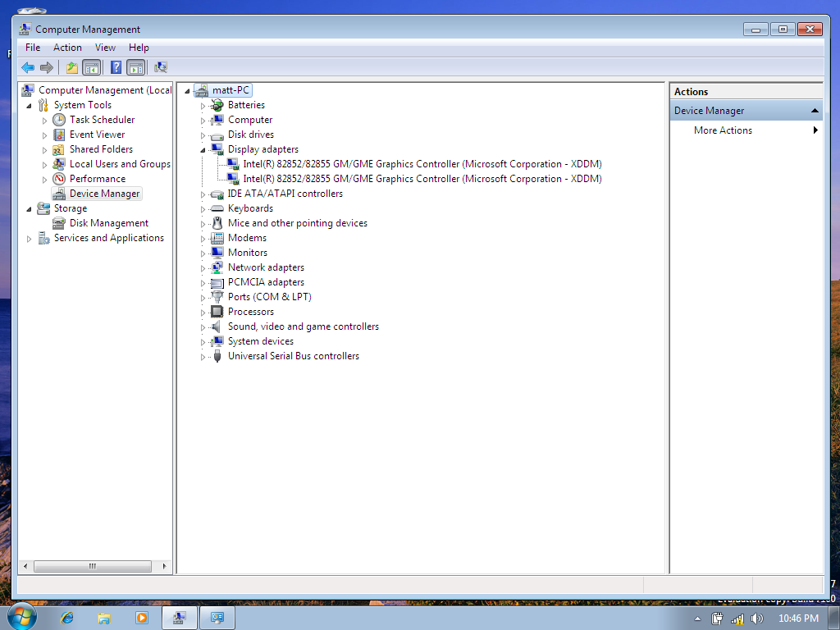
Task: Select first Intel 82852/82855 Graphics Controller
Action: [x=422, y=164]
